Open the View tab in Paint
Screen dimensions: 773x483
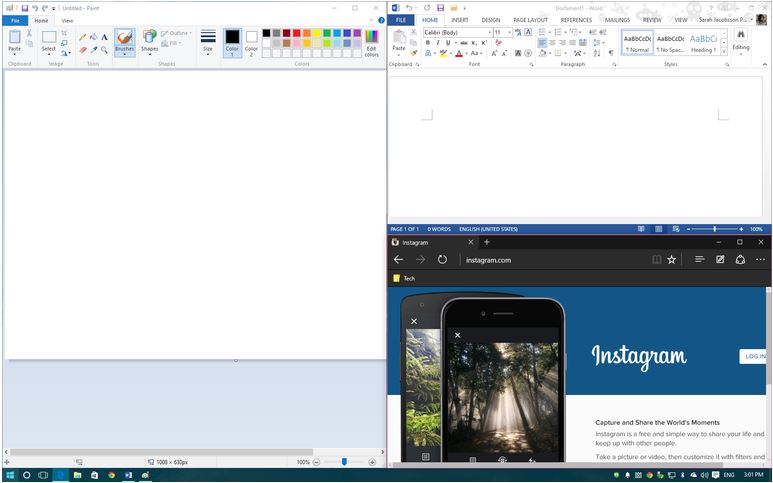pos(67,21)
